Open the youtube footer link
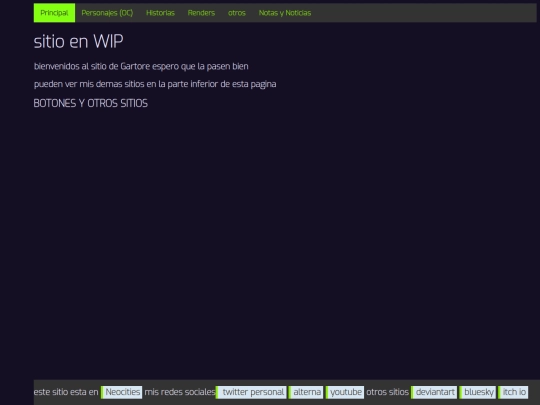This screenshot has height=405, width=540. (x=345, y=392)
